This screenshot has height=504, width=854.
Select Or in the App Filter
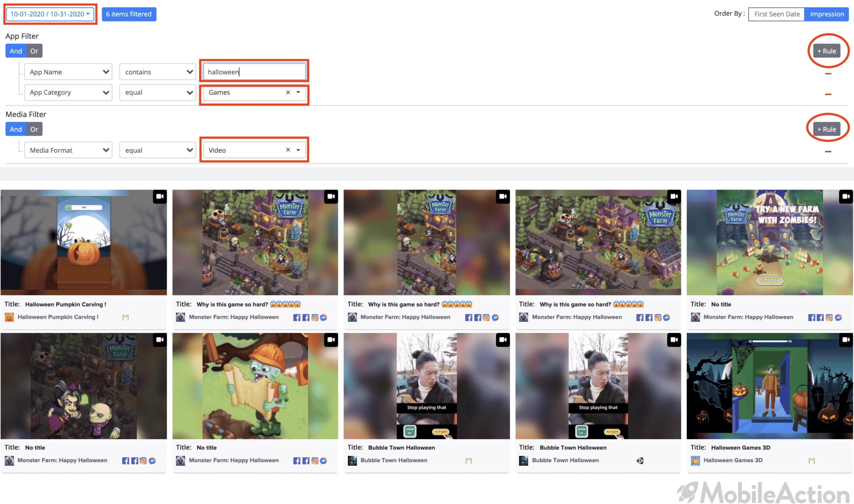(34, 51)
